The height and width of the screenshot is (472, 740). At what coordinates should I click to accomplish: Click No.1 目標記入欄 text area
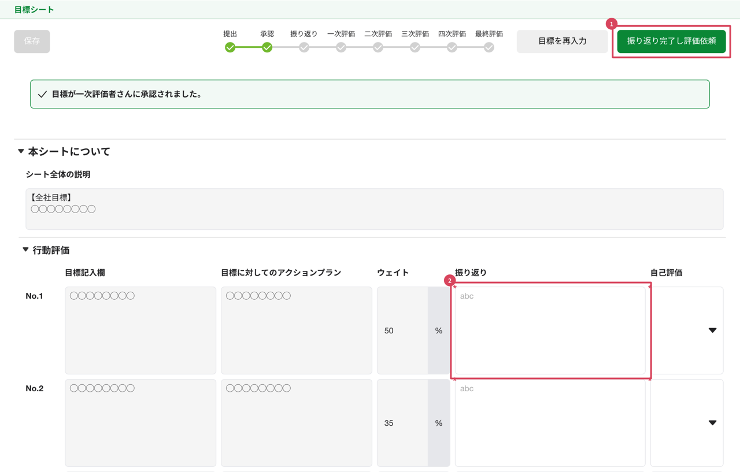click(141, 330)
